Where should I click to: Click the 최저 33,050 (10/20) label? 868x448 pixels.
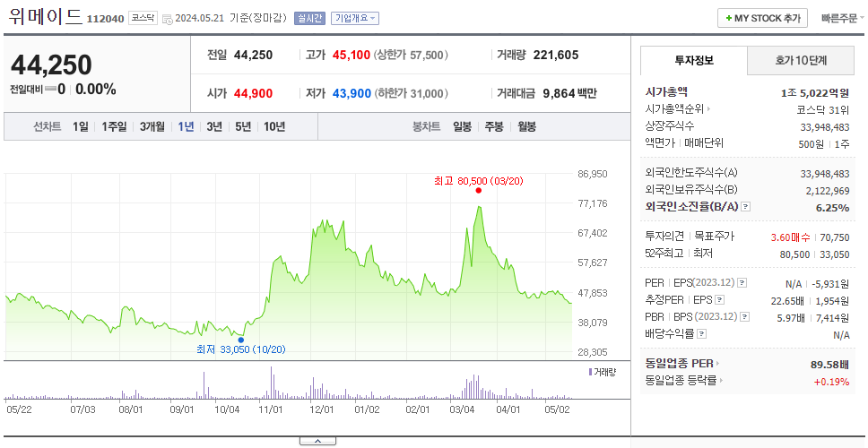pyautogui.click(x=241, y=349)
